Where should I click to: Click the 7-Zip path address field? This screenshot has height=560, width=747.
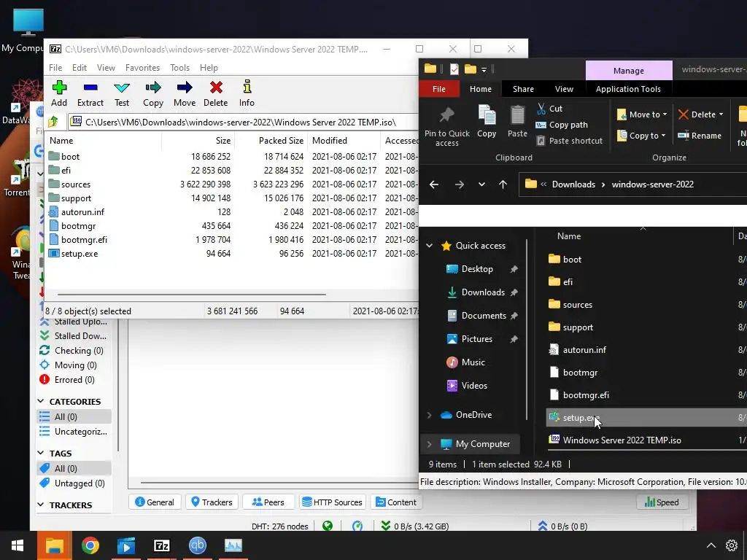tap(243, 122)
